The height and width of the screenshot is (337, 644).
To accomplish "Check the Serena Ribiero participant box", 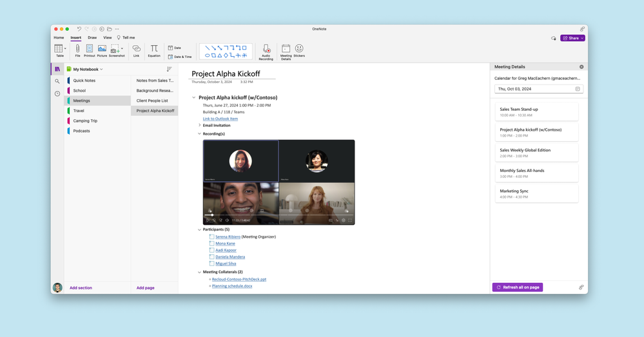I will [x=211, y=237].
